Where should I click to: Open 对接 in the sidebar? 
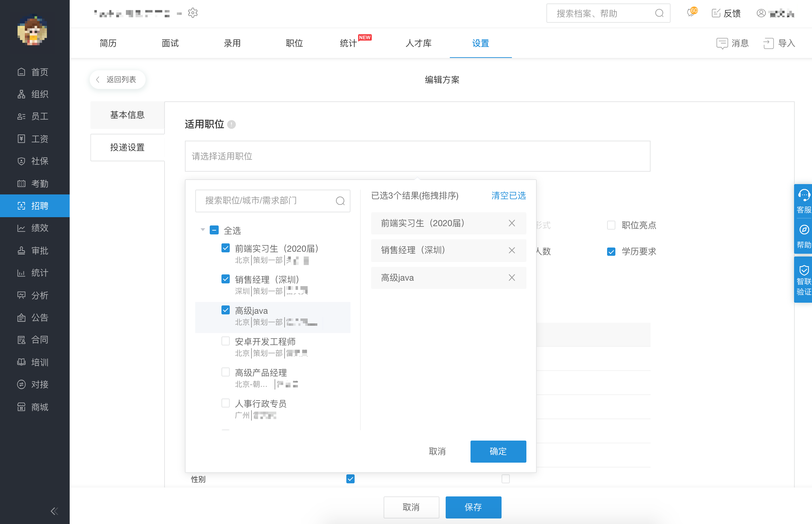(x=35, y=384)
